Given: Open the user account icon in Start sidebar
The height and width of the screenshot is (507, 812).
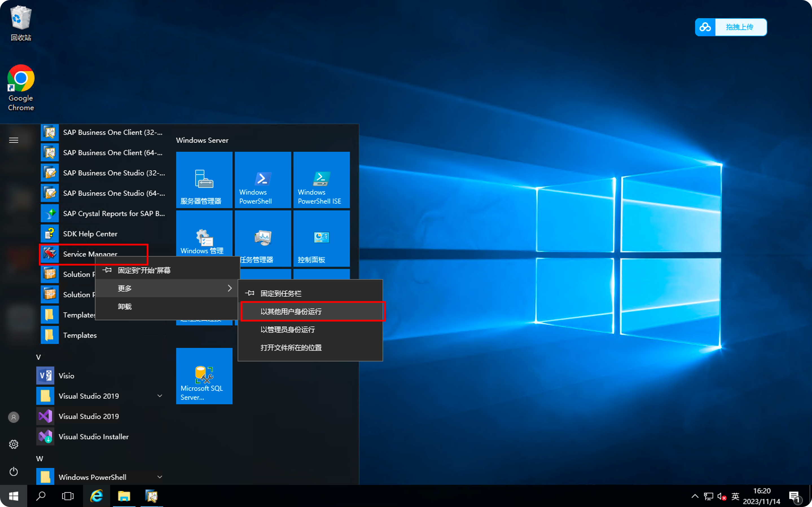Looking at the screenshot, I should (14, 417).
